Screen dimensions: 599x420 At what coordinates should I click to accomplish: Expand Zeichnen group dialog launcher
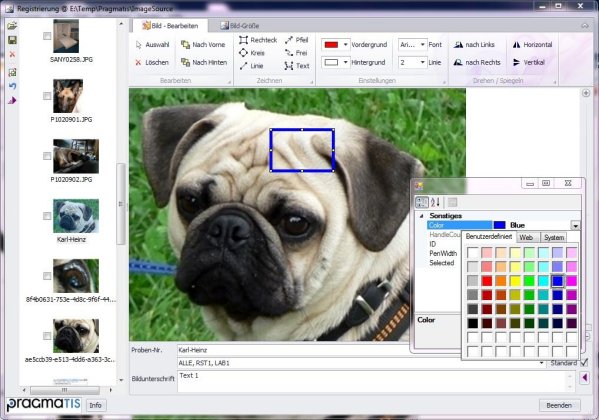click(x=311, y=82)
